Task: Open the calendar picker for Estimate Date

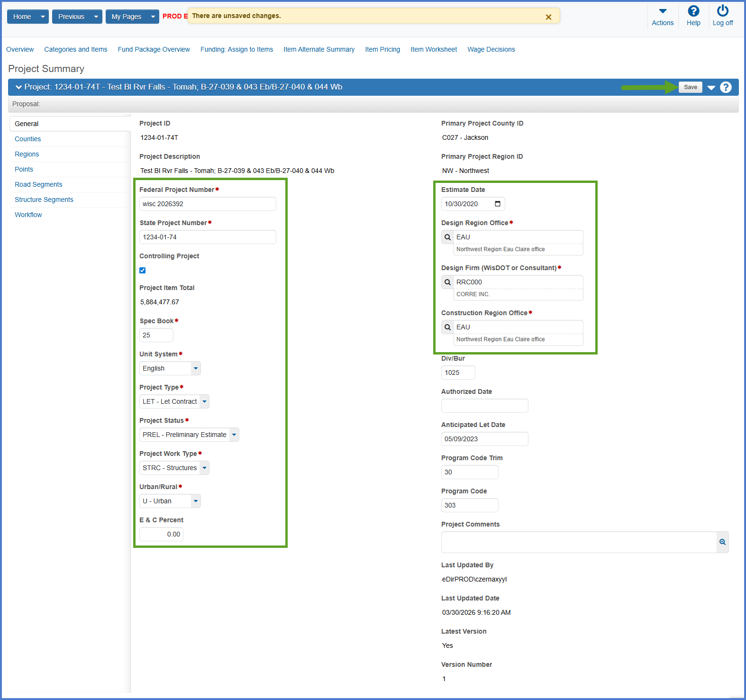Action: tap(498, 204)
